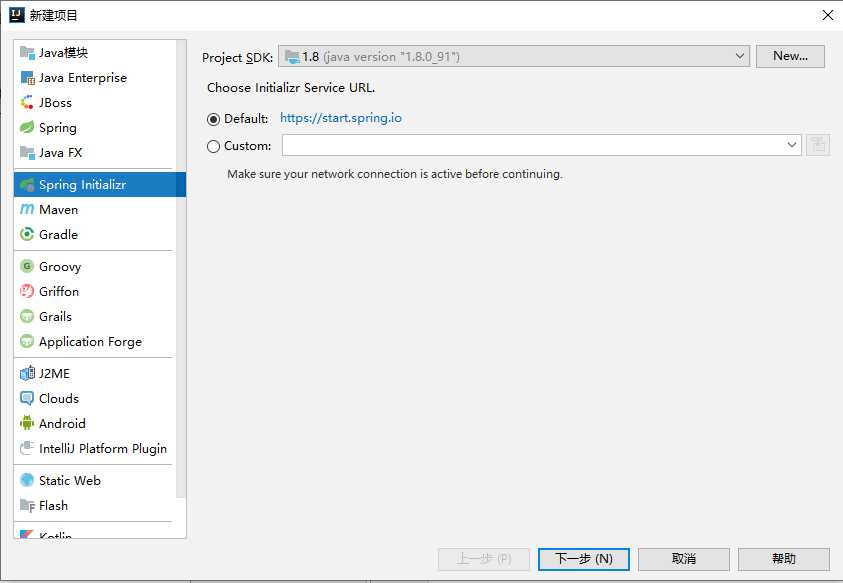The width and height of the screenshot is (843, 583).
Task: Choose Maven project type
Action: (95, 209)
